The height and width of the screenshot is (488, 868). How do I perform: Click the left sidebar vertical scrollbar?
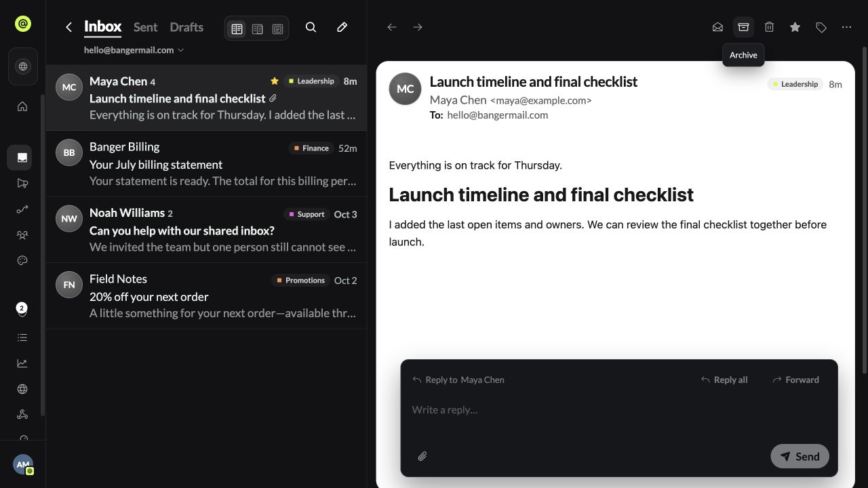pos(43,254)
